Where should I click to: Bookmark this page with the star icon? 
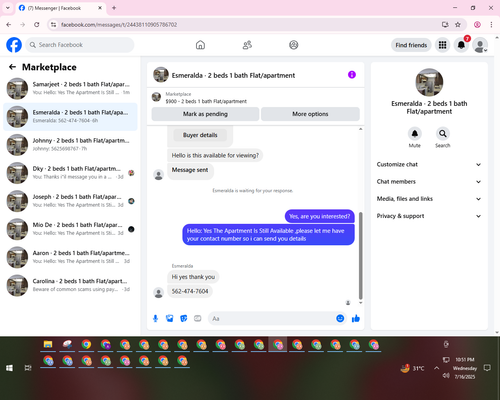coord(458,25)
